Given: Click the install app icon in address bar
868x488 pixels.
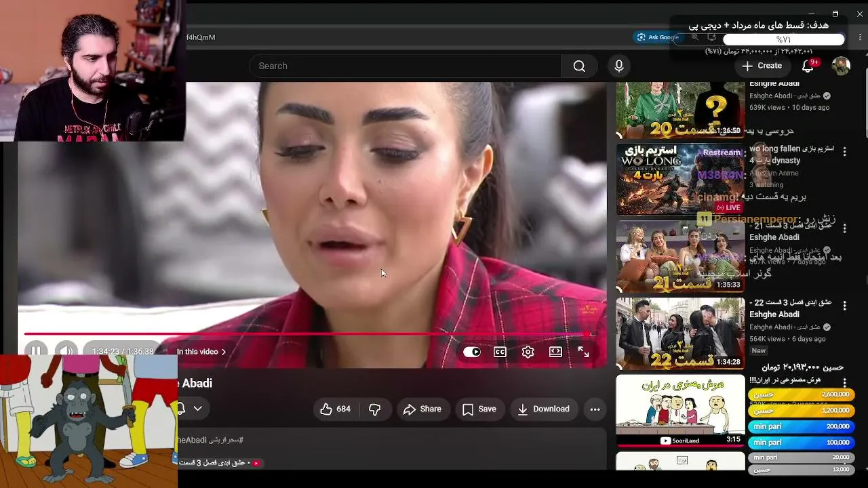Looking at the screenshot, I should pyautogui.click(x=712, y=37).
